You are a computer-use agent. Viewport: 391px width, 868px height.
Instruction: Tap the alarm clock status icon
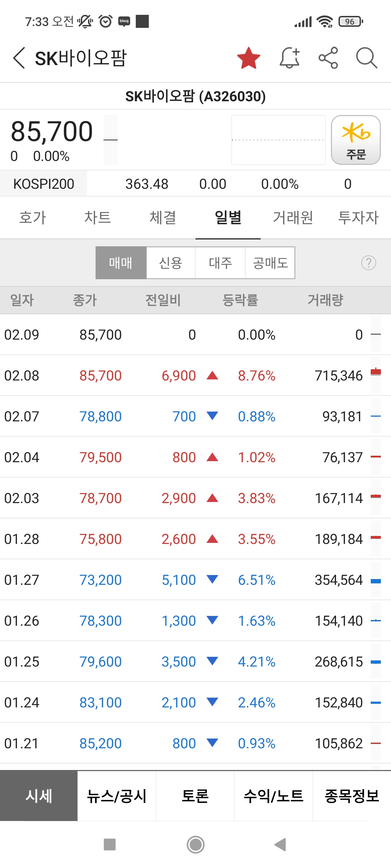coord(106,21)
